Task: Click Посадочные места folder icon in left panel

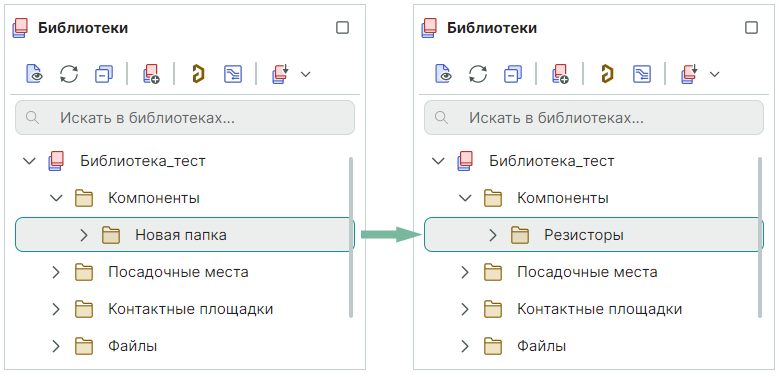Action: click(84, 272)
